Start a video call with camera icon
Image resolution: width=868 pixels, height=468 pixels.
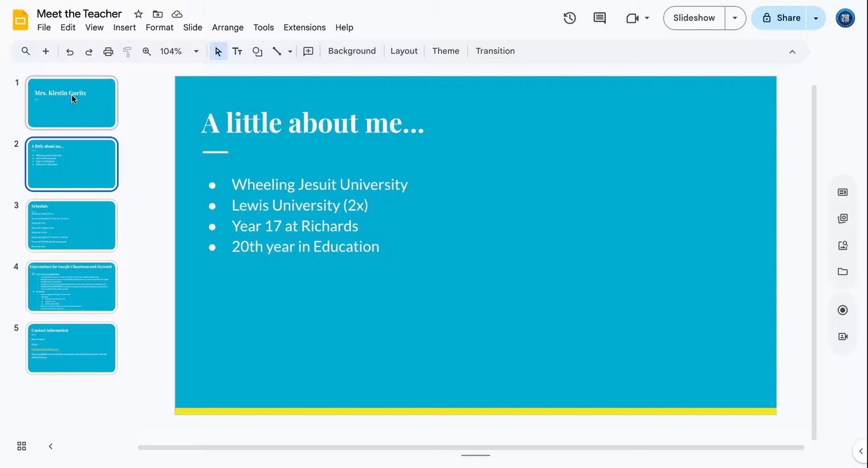[632, 18]
